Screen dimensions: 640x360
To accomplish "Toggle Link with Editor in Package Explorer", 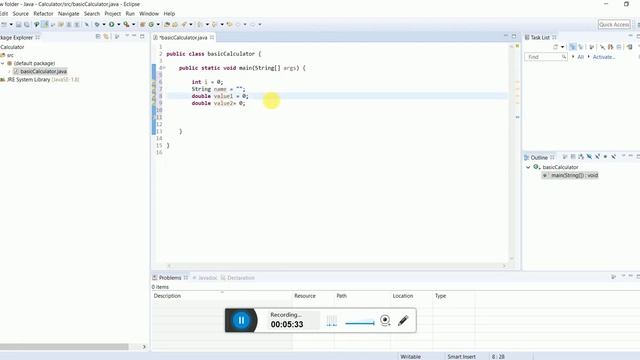I will point(106,37).
